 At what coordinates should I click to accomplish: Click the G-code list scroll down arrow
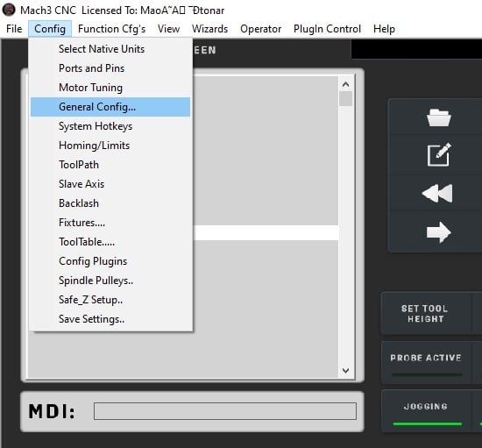346,371
